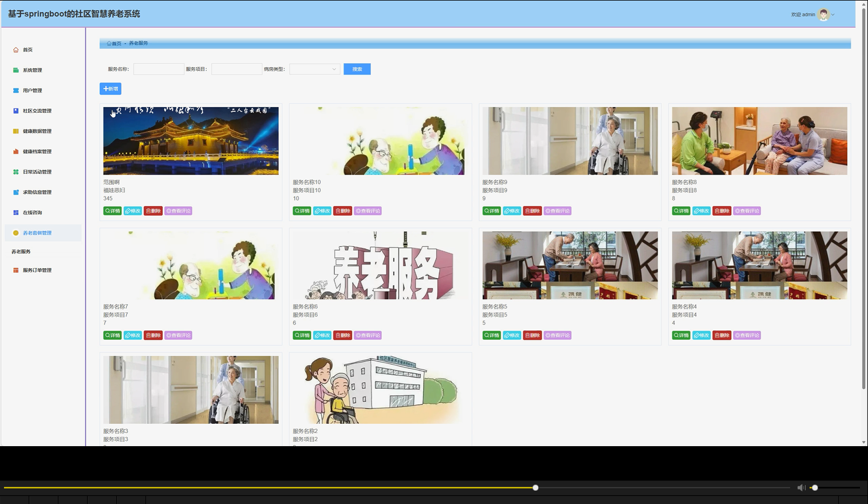
Task: Click 删除 button for 服务名称10
Action: click(342, 211)
